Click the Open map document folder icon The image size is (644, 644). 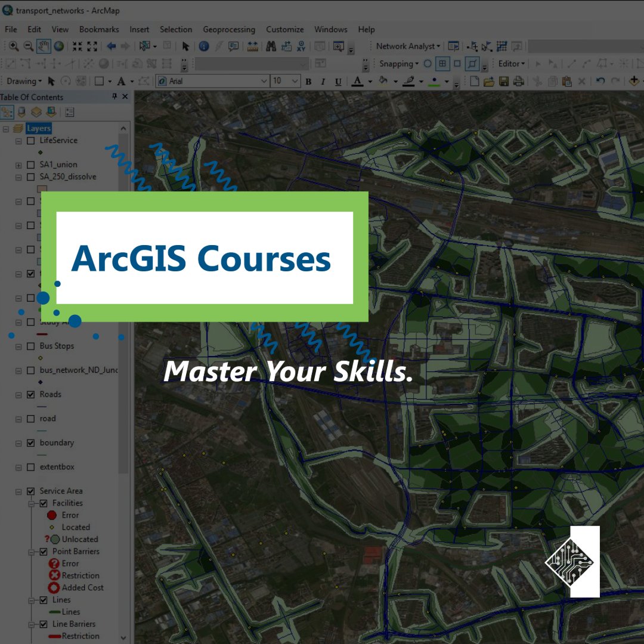click(x=489, y=81)
